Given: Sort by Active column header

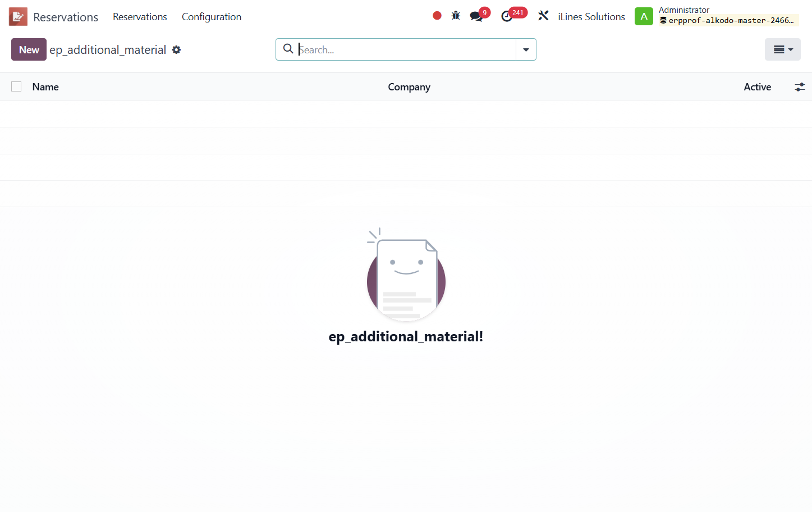Looking at the screenshot, I should (x=757, y=87).
